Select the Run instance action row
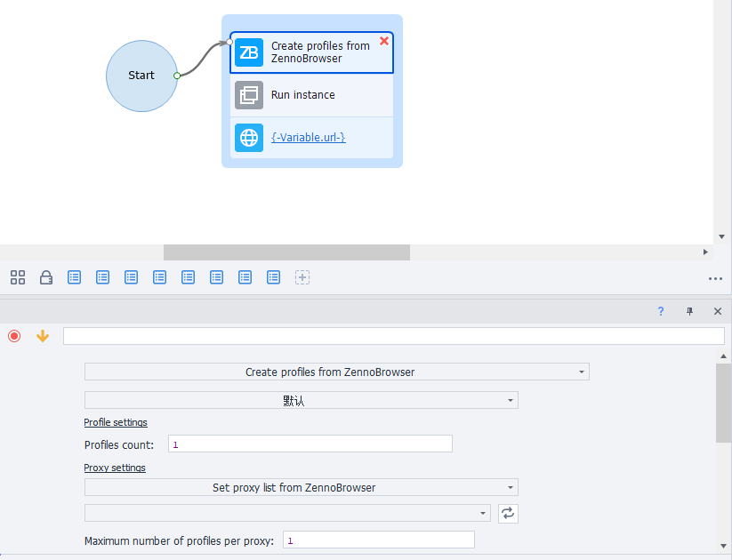Viewport: 732px width, 560px height. [x=312, y=95]
